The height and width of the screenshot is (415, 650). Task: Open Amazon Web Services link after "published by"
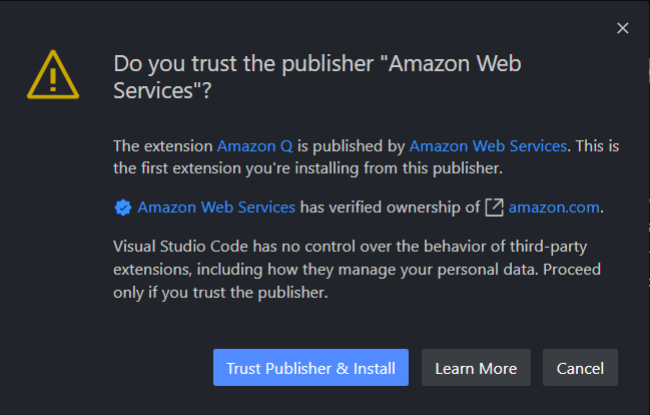(x=488, y=146)
